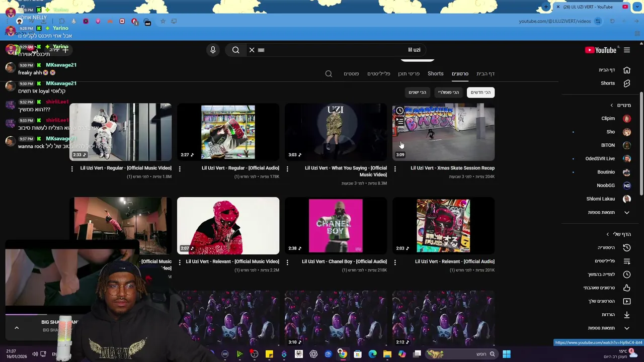Select the Popular sort chip
The width and height of the screenshot is (644, 362).
coord(448,93)
